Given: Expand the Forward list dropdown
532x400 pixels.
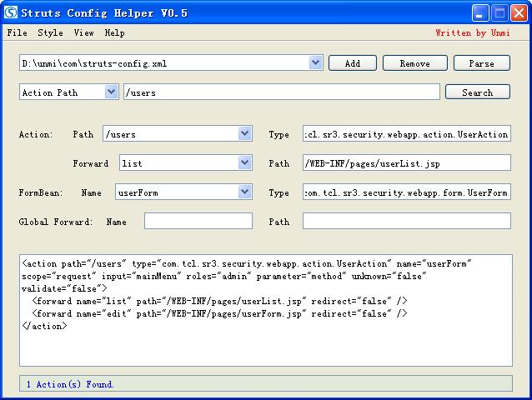Looking at the screenshot, I should pos(244,163).
